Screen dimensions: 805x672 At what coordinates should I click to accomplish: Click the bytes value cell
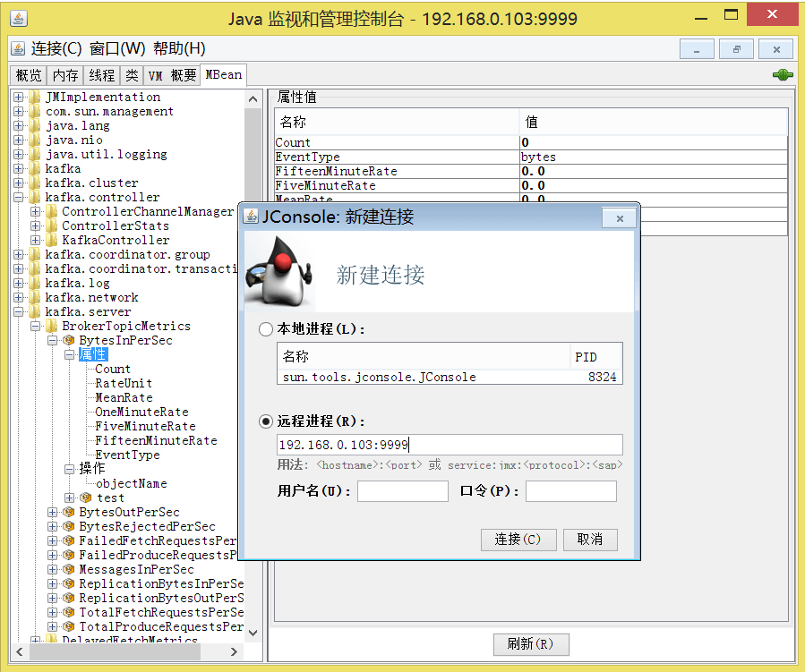654,157
